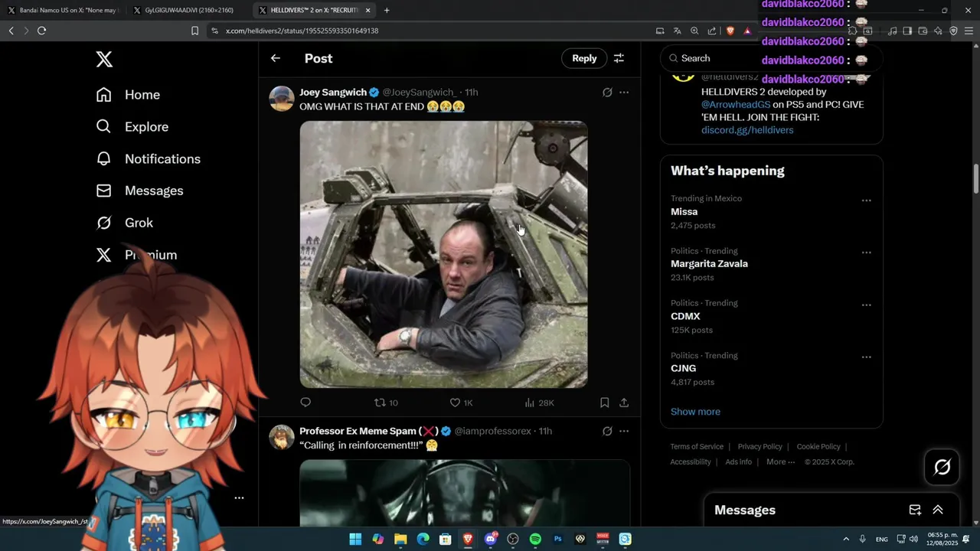Open Professor Ex Meme Spam's avatar
980x551 pixels.
pos(282,438)
